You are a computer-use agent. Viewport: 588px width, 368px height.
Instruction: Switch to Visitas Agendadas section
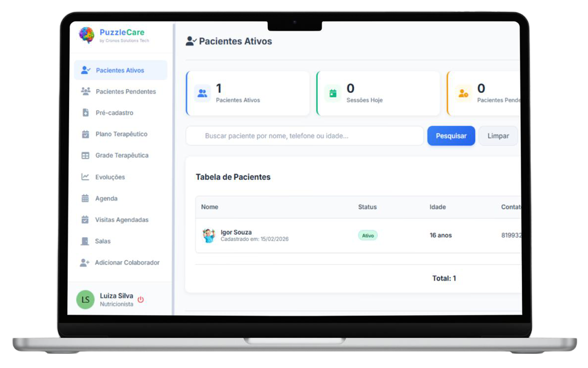point(122,219)
